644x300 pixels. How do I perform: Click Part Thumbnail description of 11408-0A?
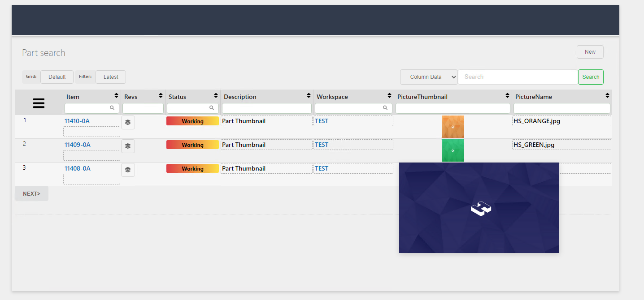[266, 168]
